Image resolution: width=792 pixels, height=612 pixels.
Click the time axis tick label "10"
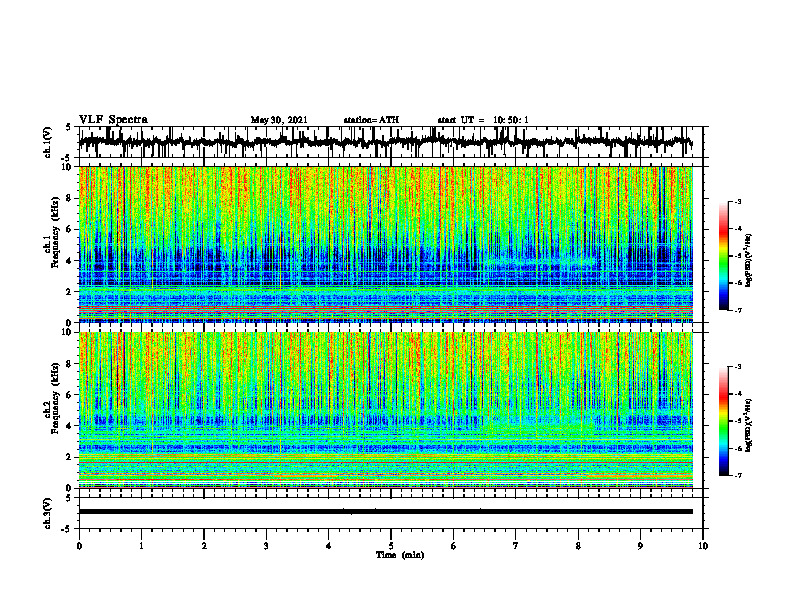[703, 546]
